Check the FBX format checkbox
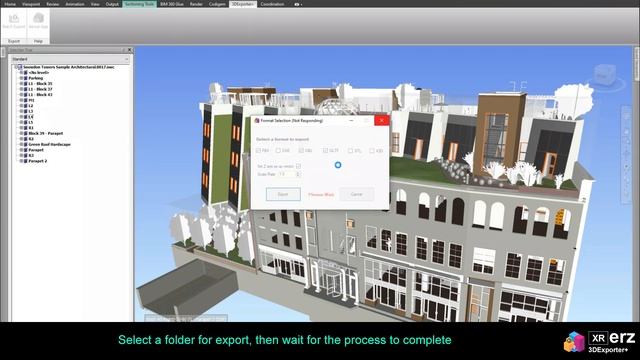The height and width of the screenshot is (360, 640). 258,151
